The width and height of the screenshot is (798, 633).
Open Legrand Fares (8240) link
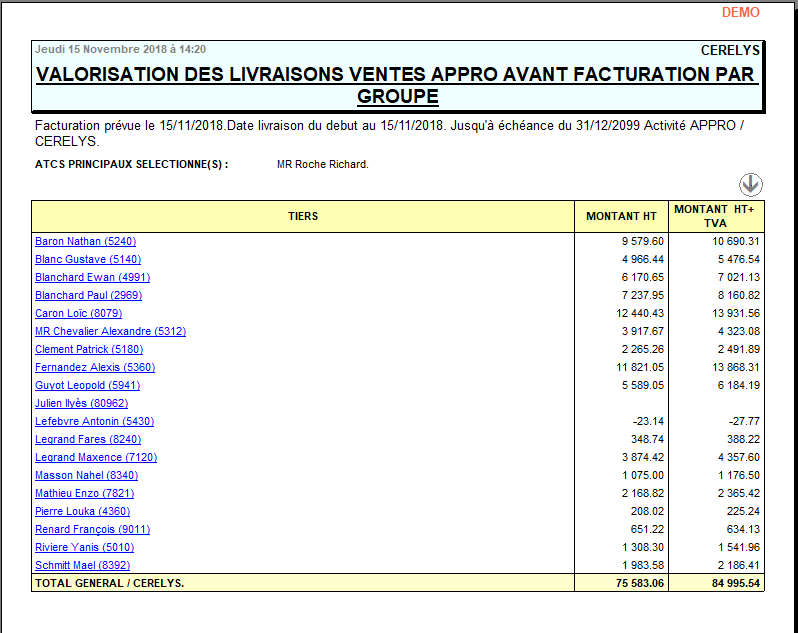(88, 439)
